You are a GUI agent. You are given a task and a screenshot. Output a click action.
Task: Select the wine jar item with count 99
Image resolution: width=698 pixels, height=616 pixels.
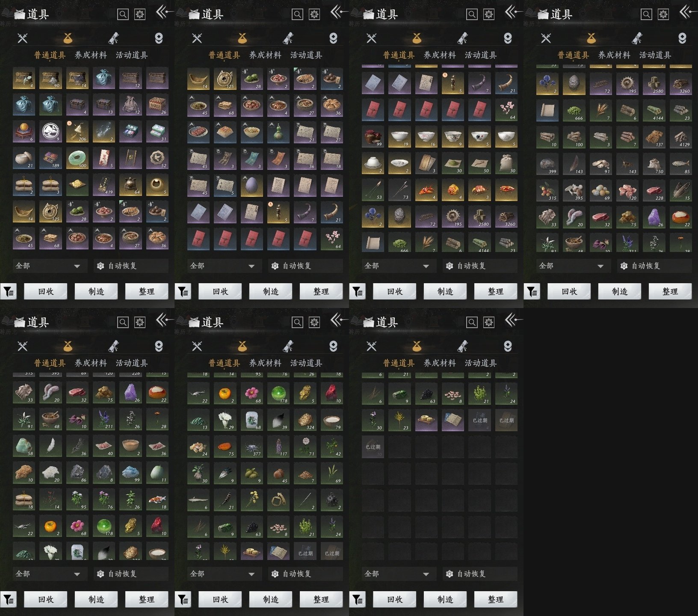tap(373, 137)
